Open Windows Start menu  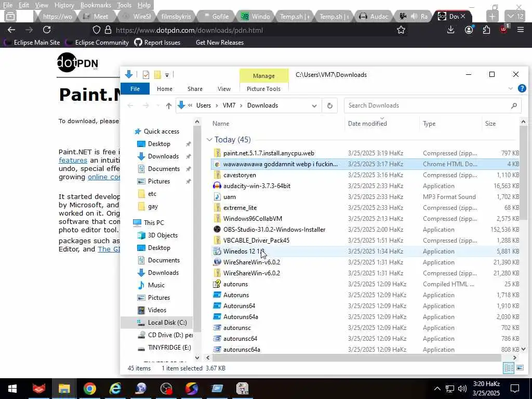(12, 389)
